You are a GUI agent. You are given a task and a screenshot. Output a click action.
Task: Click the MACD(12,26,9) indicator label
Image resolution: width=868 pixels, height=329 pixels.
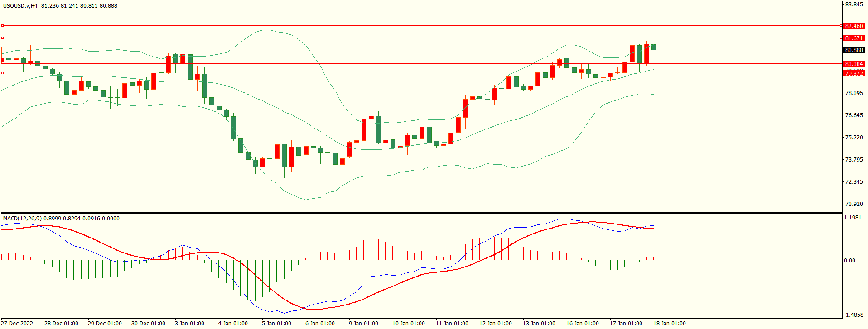point(22,219)
